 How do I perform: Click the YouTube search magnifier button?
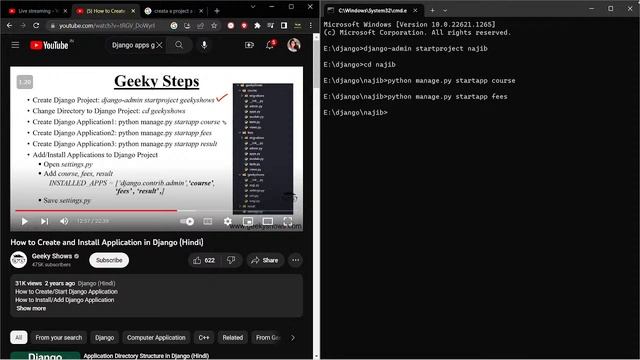coord(179,45)
